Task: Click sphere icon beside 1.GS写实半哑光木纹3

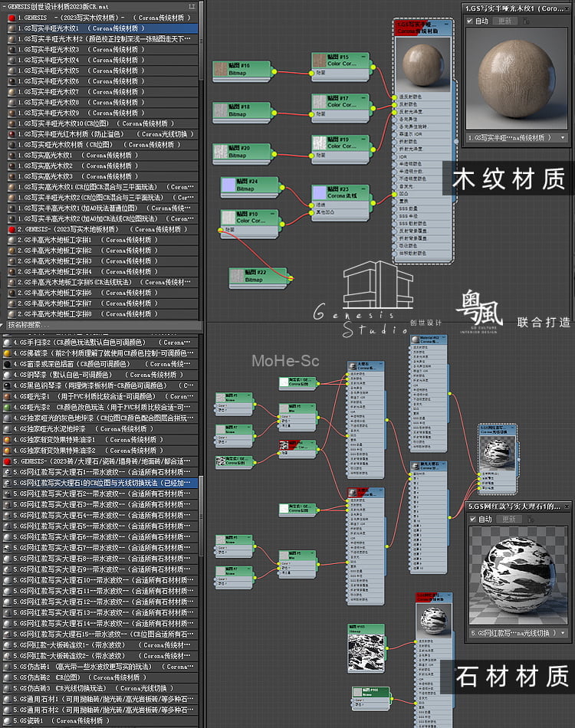Action: 11,49
